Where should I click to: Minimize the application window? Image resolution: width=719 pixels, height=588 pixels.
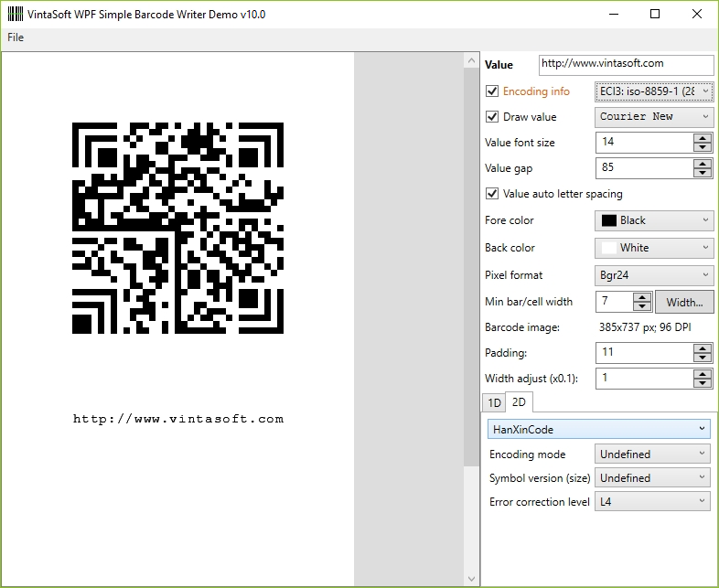point(614,15)
